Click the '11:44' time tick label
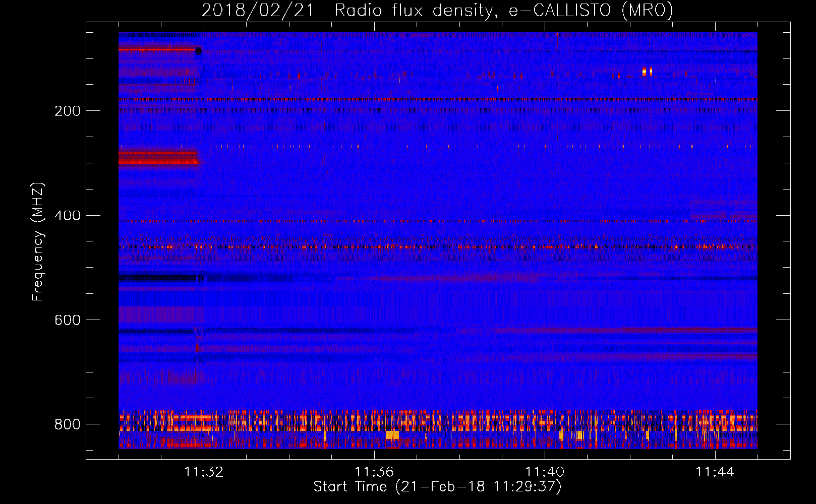Image resolution: width=816 pixels, height=504 pixels. [715, 472]
